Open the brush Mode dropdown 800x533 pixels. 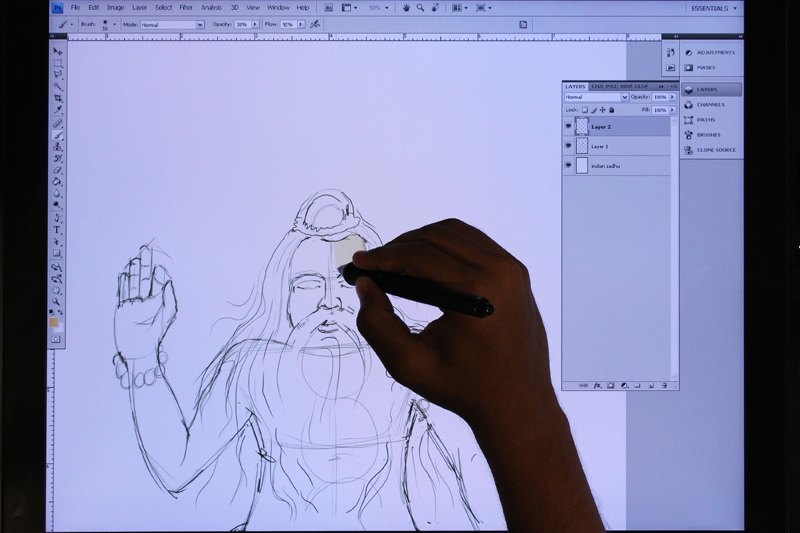tap(171, 24)
